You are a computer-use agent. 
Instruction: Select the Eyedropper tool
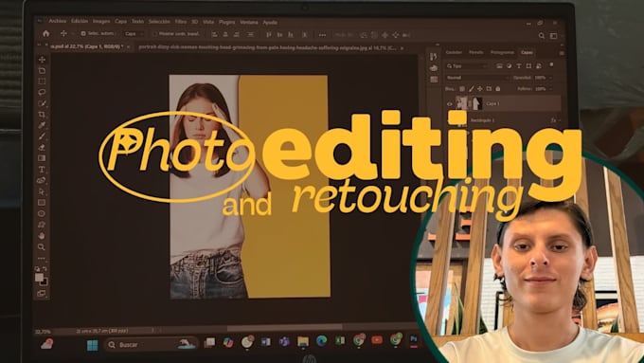point(42,125)
